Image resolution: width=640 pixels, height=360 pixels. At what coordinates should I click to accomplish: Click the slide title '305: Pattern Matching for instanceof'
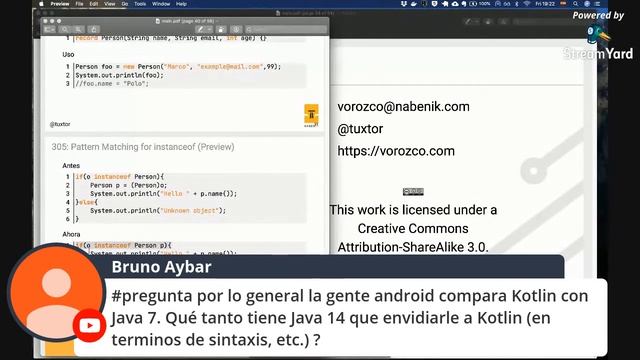(143, 147)
